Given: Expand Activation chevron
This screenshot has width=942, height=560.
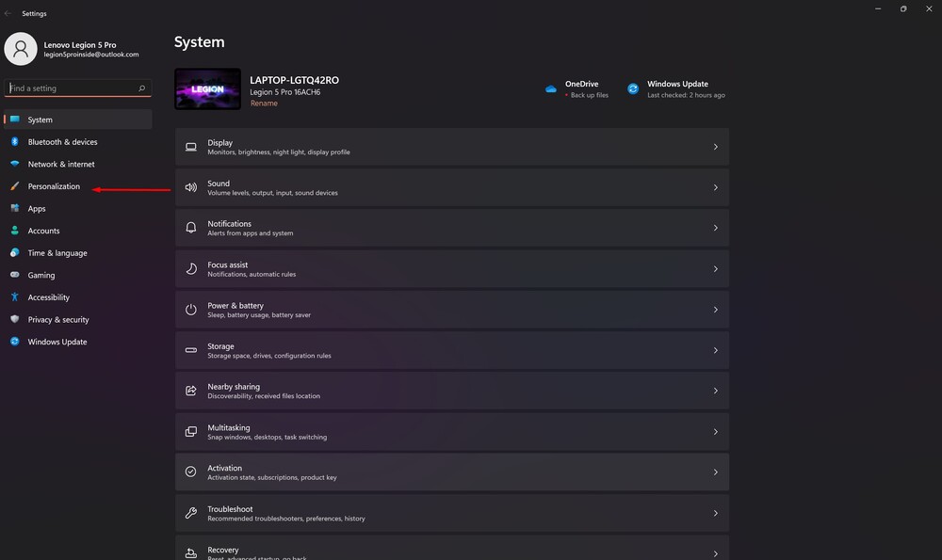Looking at the screenshot, I should pyautogui.click(x=716, y=472).
